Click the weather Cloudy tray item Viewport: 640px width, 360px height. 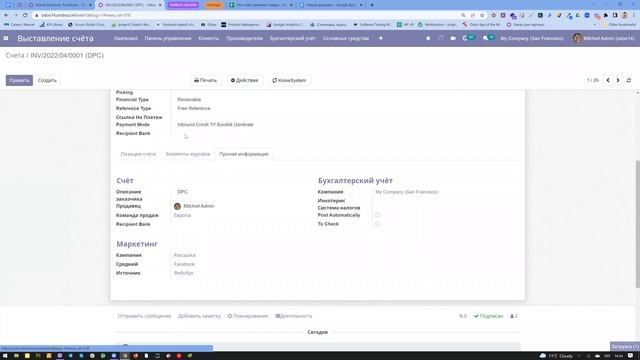coord(556,356)
